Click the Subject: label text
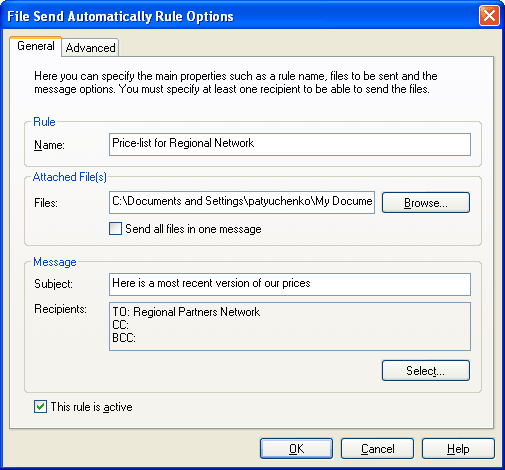Viewport: 505px width, 470px height. [53, 284]
